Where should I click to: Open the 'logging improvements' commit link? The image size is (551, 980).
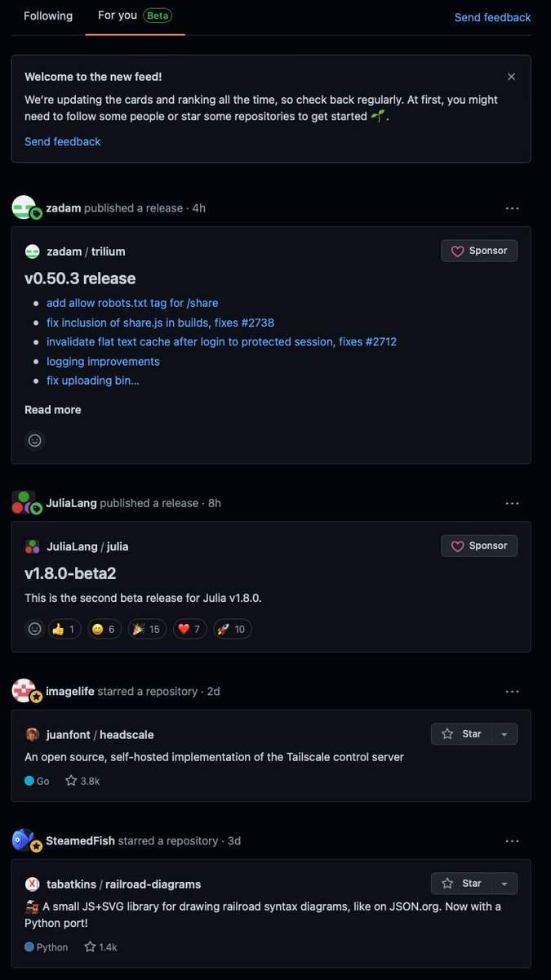coord(103,361)
